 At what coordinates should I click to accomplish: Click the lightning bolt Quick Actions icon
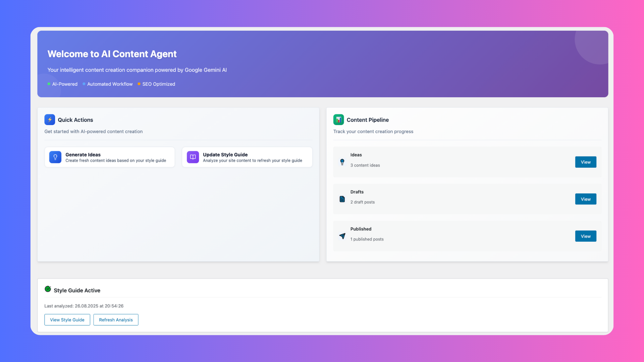click(x=50, y=120)
